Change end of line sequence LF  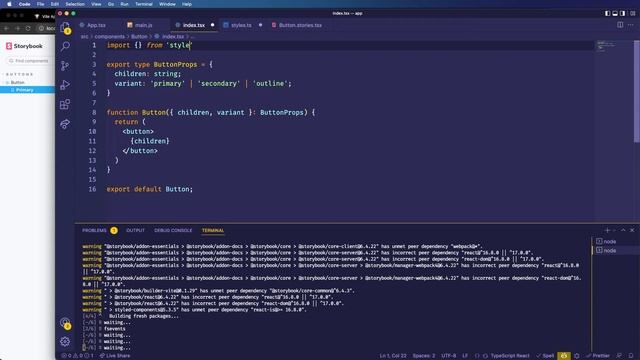(465, 356)
